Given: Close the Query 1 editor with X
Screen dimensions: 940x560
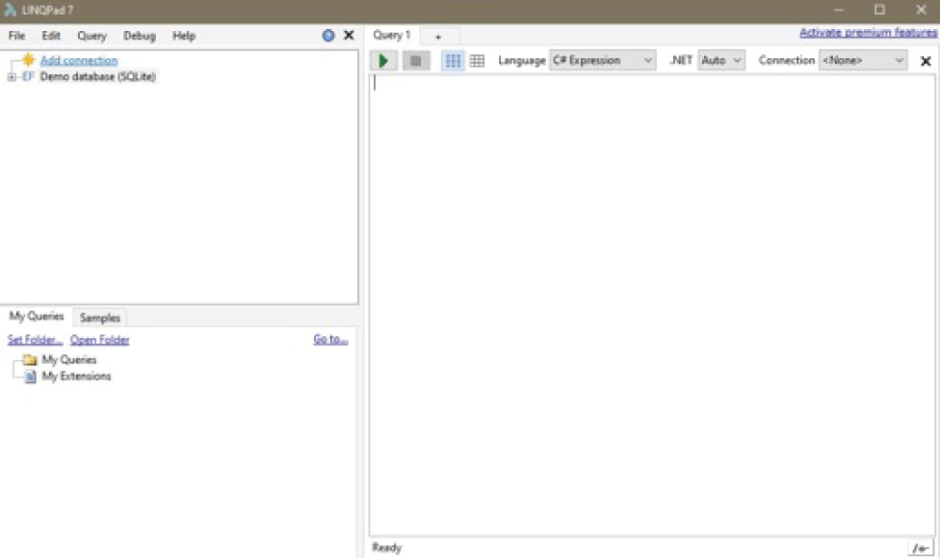Looking at the screenshot, I should (x=925, y=61).
